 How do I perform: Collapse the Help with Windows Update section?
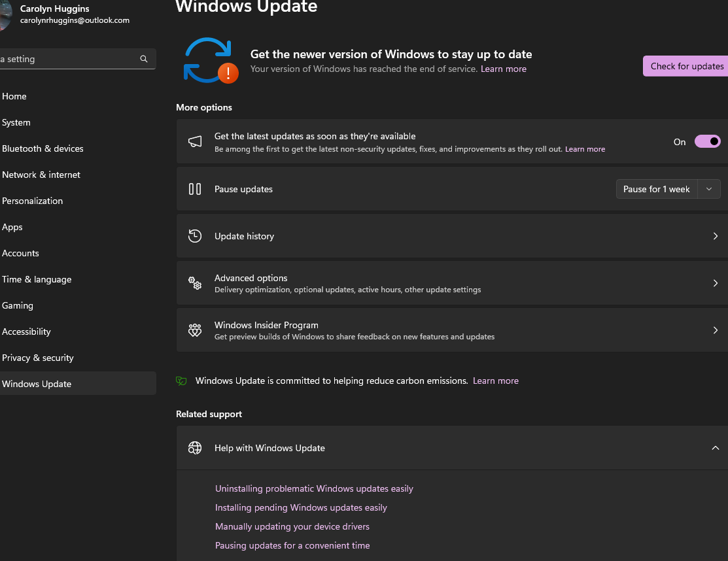pos(715,448)
